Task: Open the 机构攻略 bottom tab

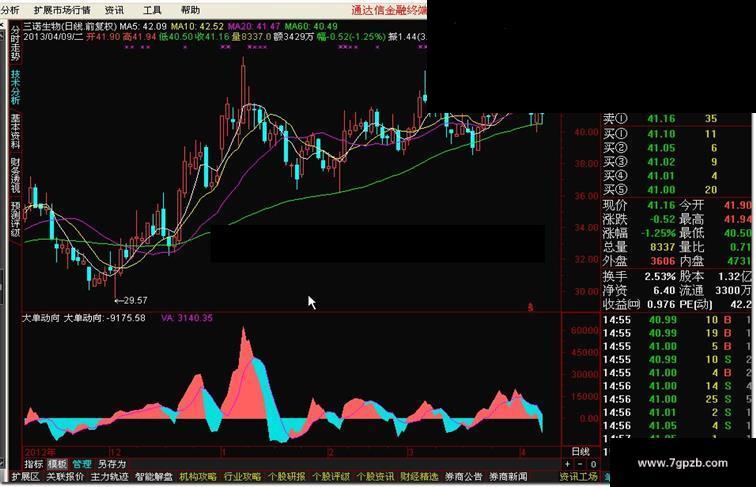Action: pyautogui.click(x=198, y=477)
